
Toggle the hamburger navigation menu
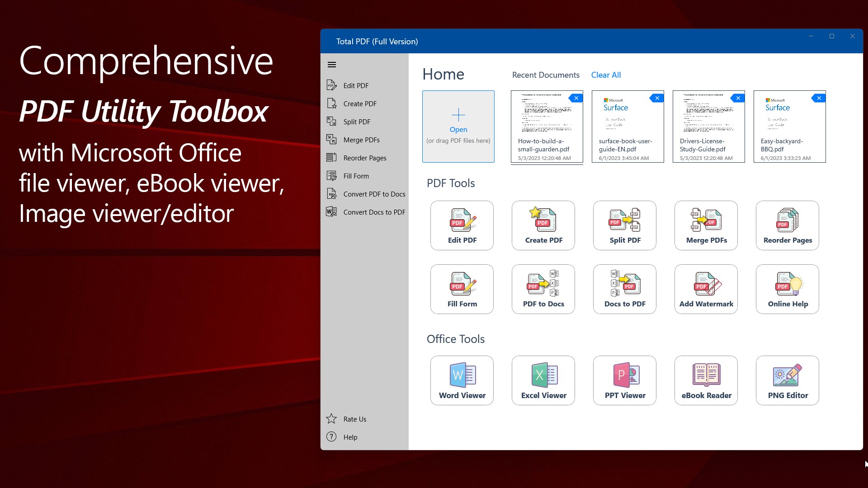(x=331, y=65)
